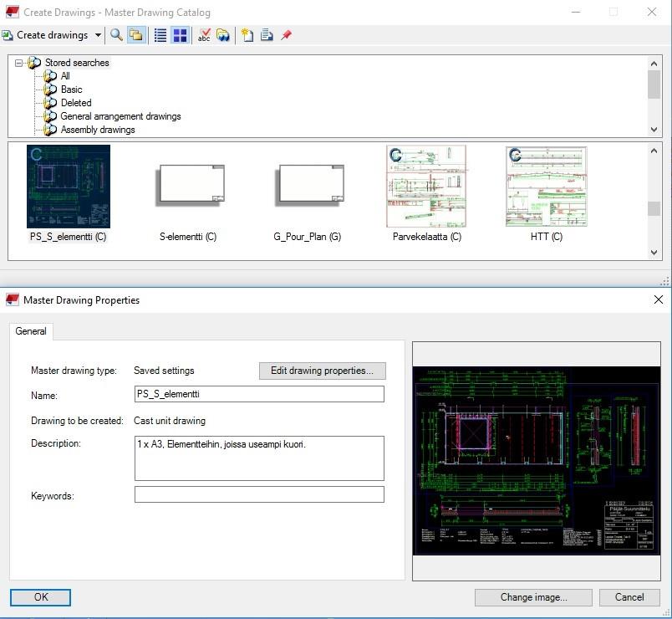Click the thumbnail list scrollbar up arrow
The image size is (672, 619).
click(654, 151)
